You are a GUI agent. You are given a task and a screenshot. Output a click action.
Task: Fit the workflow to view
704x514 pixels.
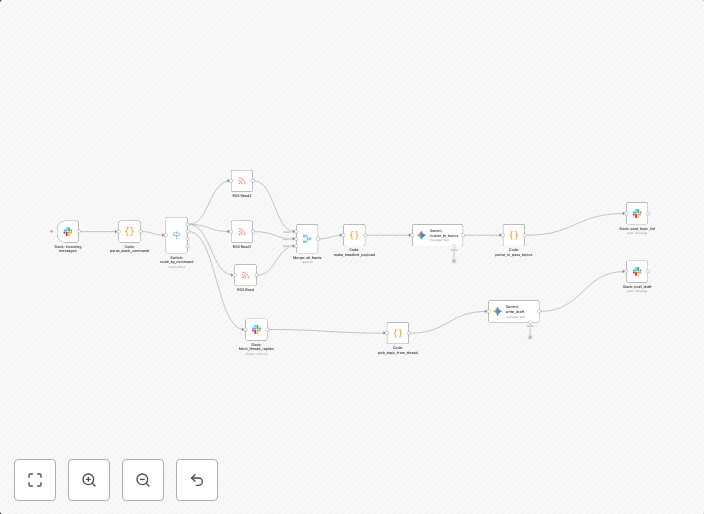tap(35, 480)
